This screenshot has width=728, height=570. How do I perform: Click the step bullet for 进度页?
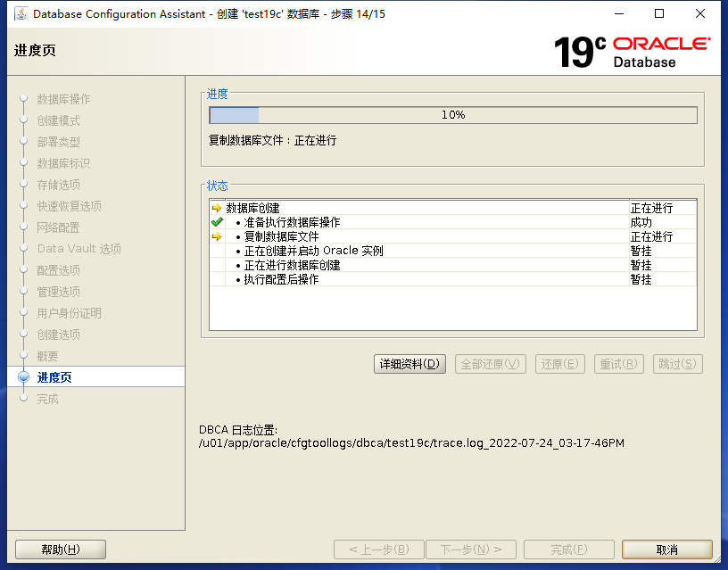coord(24,377)
